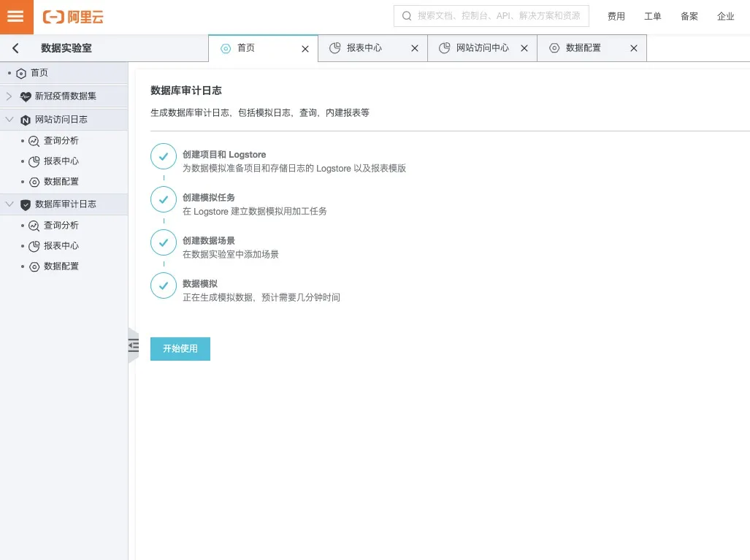This screenshot has width=750, height=560.
Task: Open 查询分析 under 数据库审计日志
Action: tap(61, 226)
